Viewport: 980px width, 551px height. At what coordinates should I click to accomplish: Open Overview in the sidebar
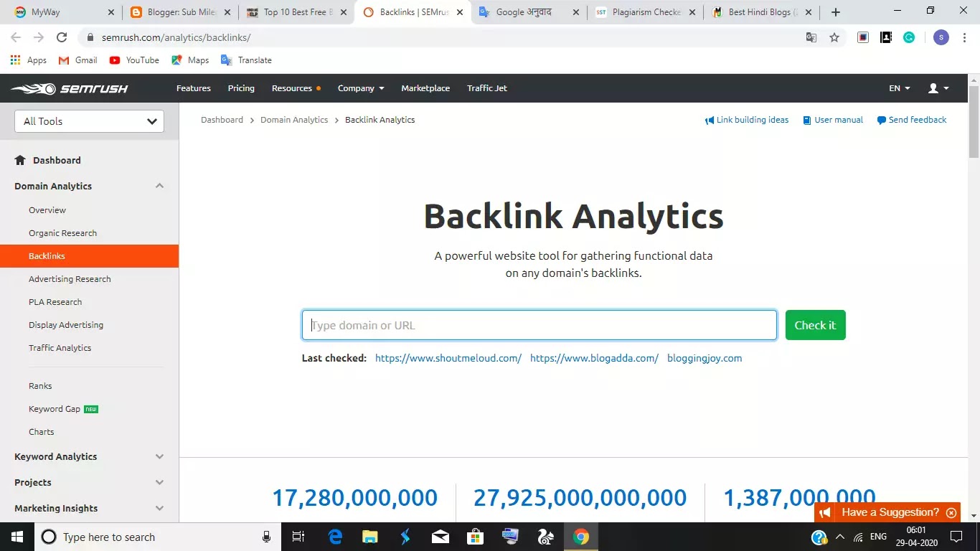click(47, 210)
